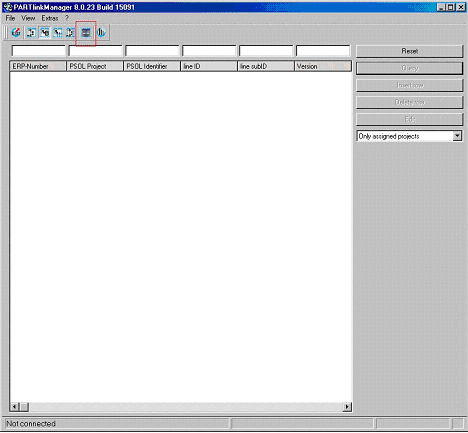
Task: Open the question mark help menu
Action: 67,18
